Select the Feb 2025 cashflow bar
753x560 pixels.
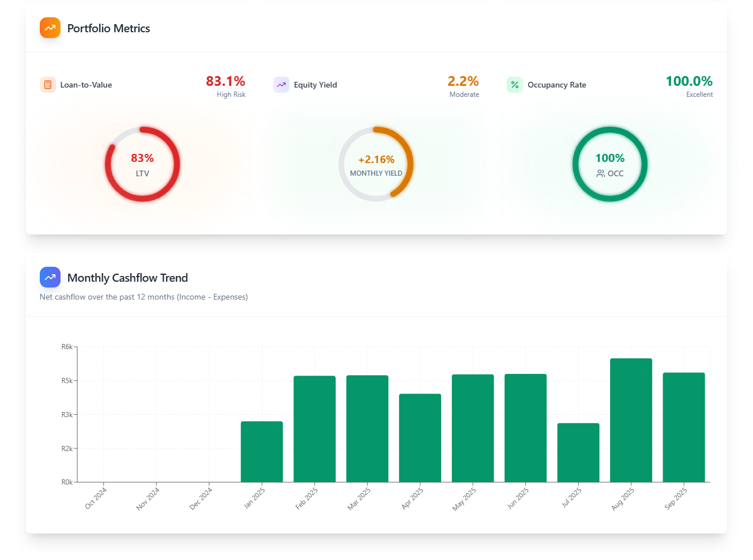(315, 429)
